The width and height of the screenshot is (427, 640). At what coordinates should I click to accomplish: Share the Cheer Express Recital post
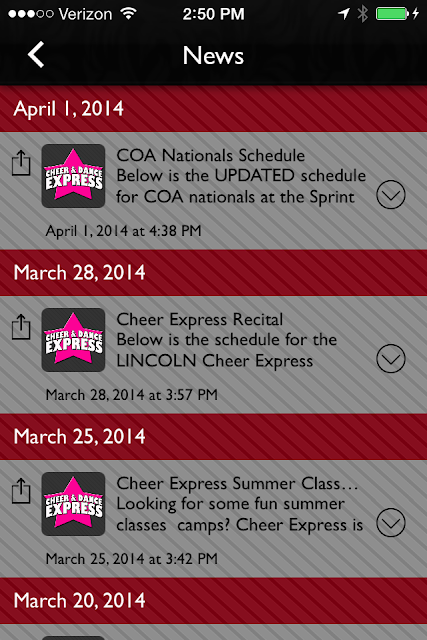tap(21, 327)
